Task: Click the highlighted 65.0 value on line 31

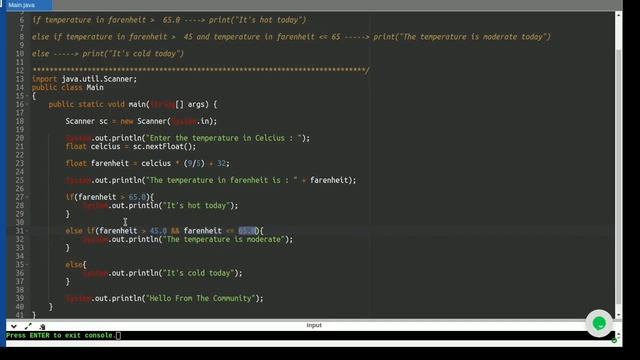Action: (x=247, y=231)
